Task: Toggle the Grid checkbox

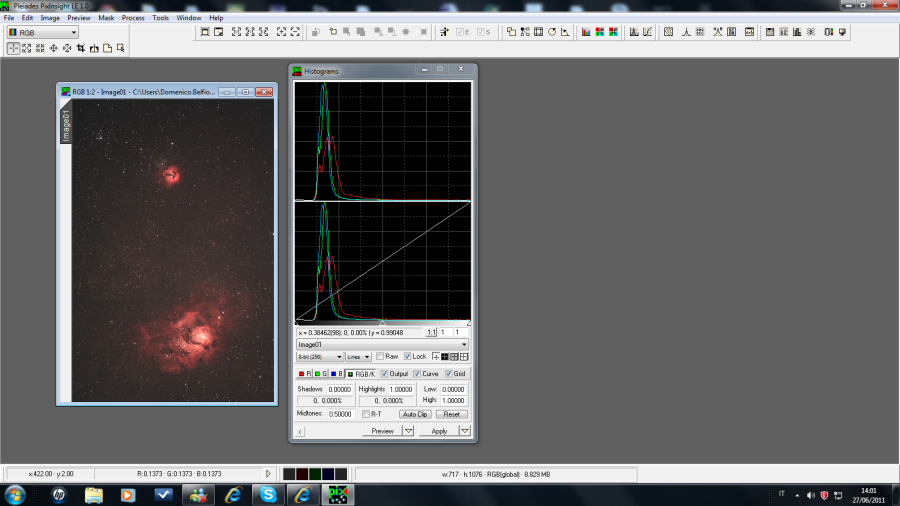Action: pyautogui.click(x=448, y=373)
